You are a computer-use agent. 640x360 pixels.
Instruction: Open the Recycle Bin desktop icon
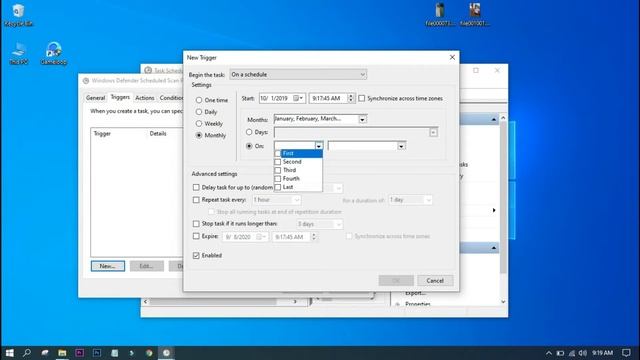(18, 15)
